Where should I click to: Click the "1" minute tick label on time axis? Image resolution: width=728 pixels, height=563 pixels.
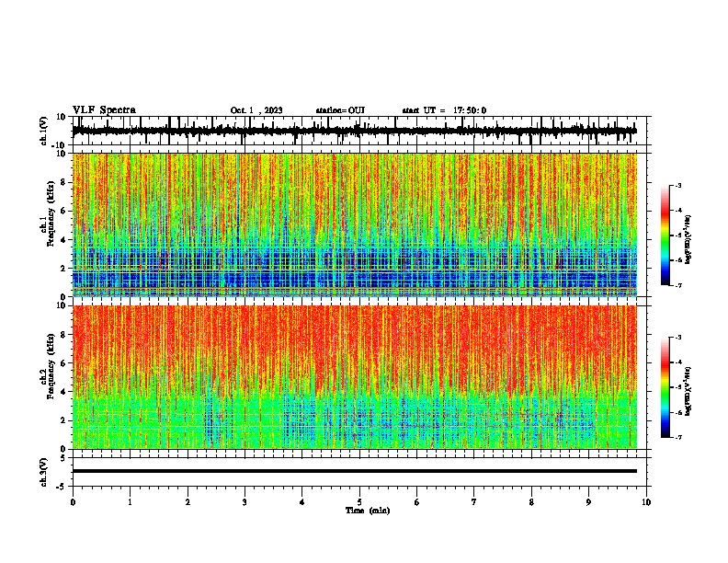coord(130,502)
